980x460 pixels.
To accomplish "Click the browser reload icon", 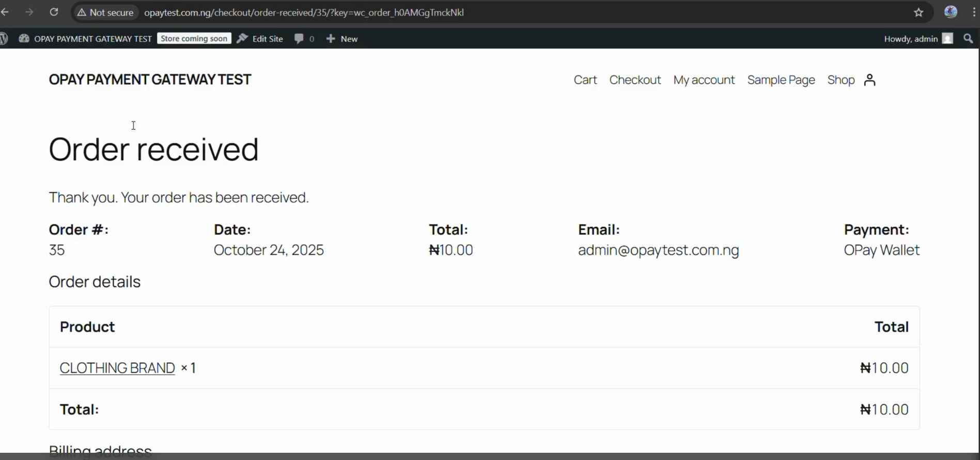I will pyautogui.click(x=54, y=12).
